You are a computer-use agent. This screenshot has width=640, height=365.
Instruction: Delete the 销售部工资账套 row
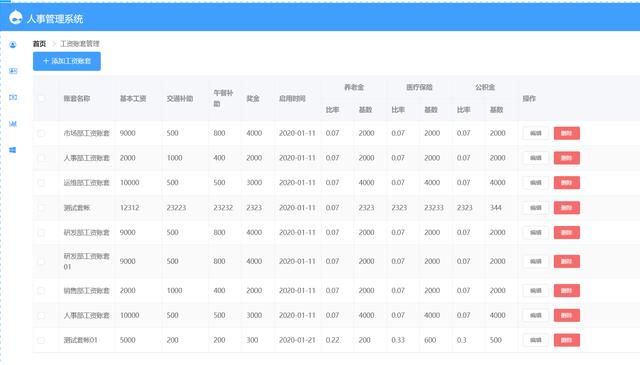pos(567,291)
